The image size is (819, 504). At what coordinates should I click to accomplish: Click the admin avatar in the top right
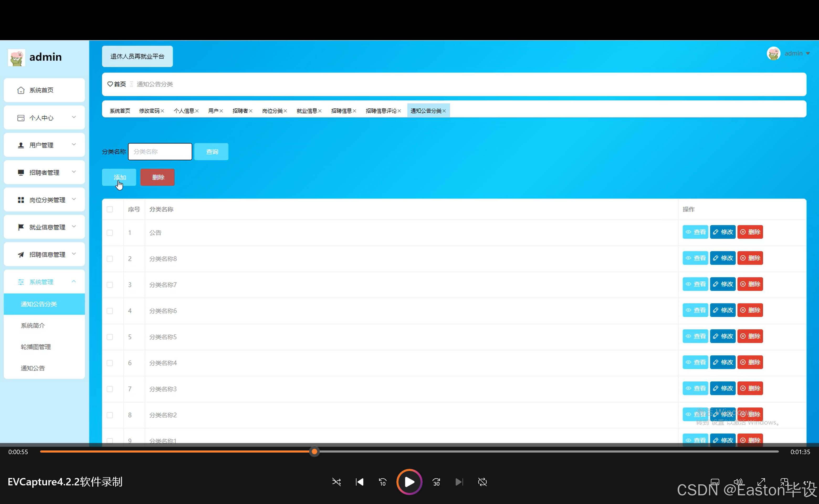point(773,53)
